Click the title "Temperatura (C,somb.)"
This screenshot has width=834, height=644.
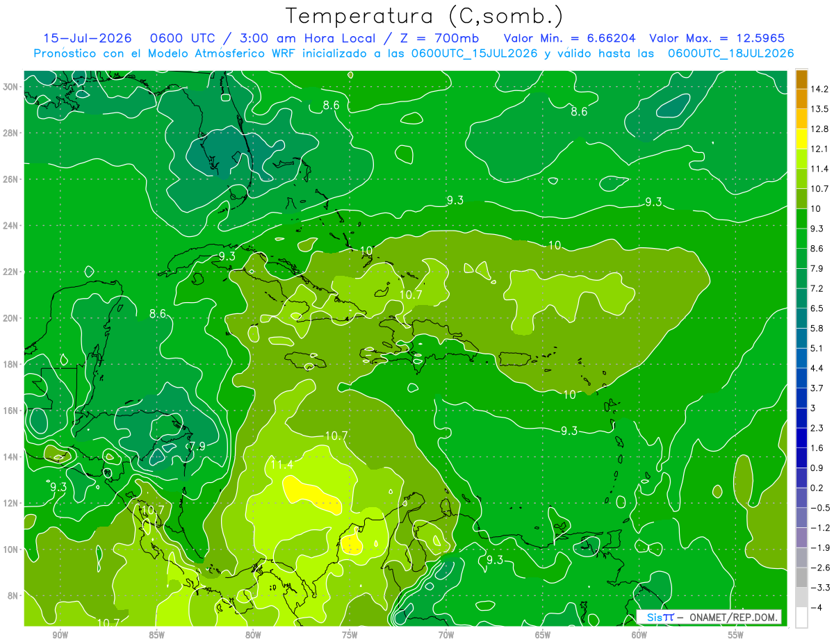pos(425,16)
